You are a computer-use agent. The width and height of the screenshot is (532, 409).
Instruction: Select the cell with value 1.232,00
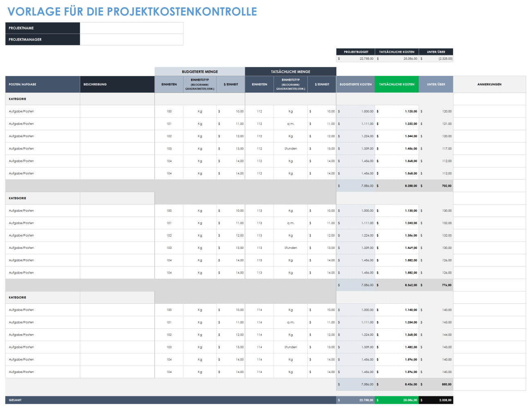pos(397,124)
